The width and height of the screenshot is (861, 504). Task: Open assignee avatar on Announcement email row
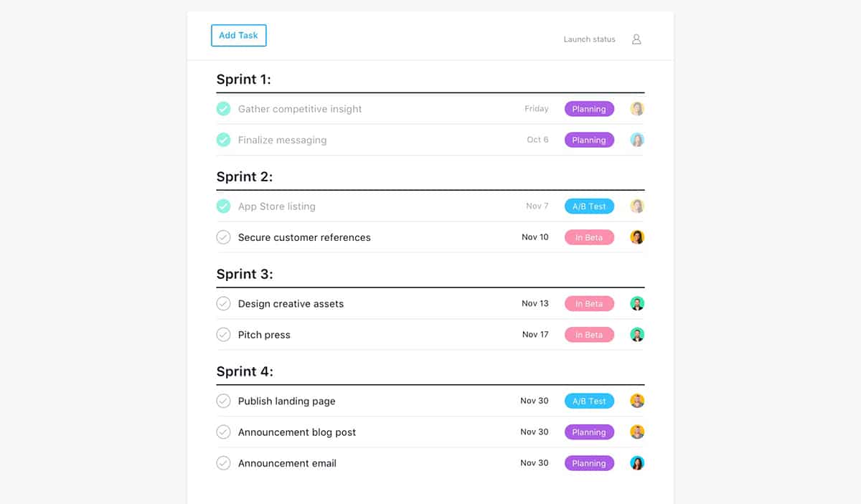637,463
